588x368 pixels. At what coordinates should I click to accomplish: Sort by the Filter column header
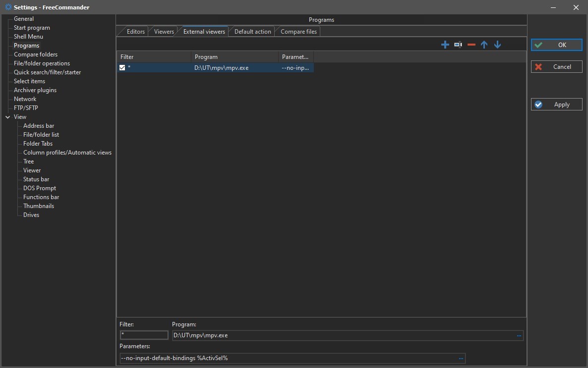[154, 57]
